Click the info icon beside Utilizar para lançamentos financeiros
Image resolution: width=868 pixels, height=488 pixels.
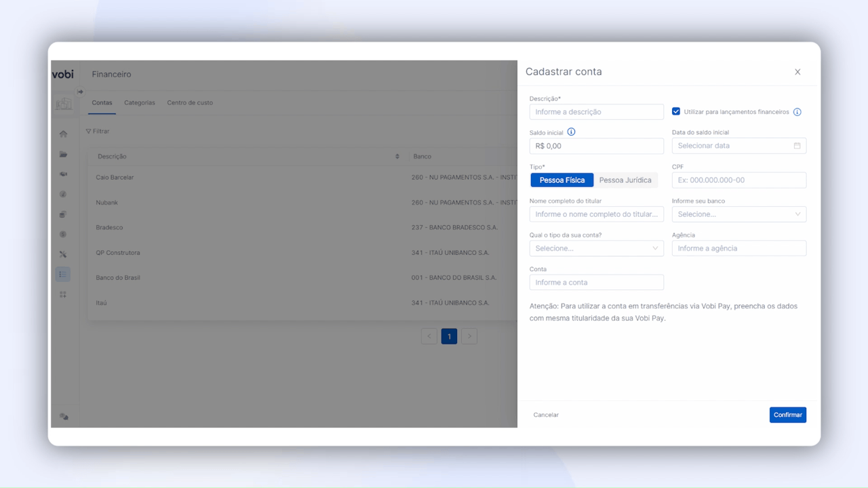tap(797, 112)
